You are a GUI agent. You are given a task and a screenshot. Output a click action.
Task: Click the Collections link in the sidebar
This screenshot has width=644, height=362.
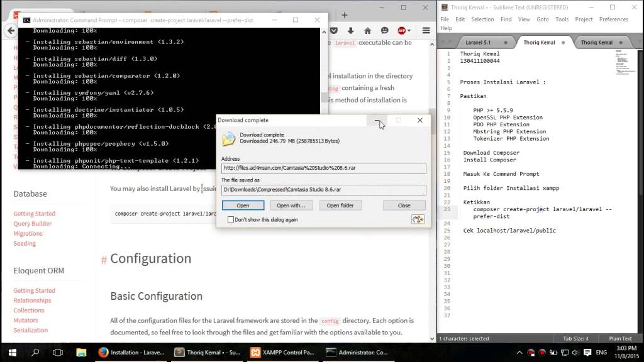click(29, 310)
